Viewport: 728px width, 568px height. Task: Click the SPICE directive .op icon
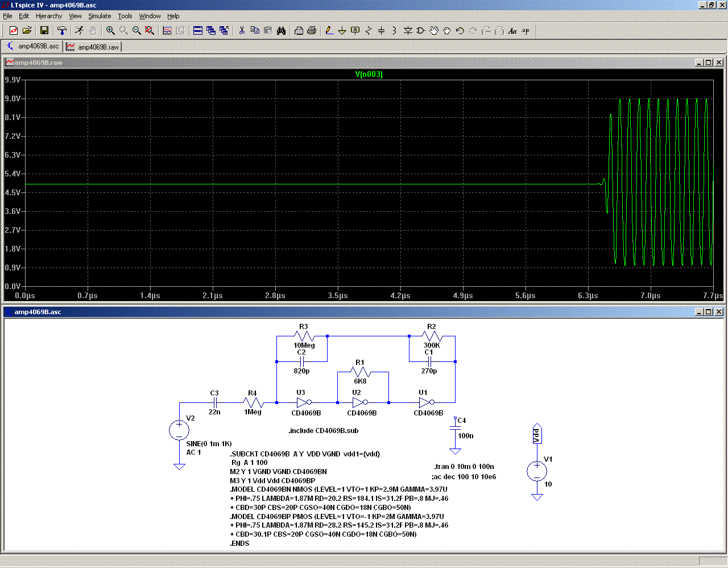point(526,31)
